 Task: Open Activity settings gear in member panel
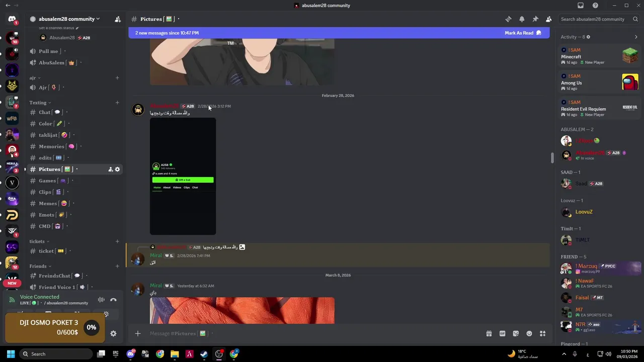pyautogui.click(x=588, y=37)
